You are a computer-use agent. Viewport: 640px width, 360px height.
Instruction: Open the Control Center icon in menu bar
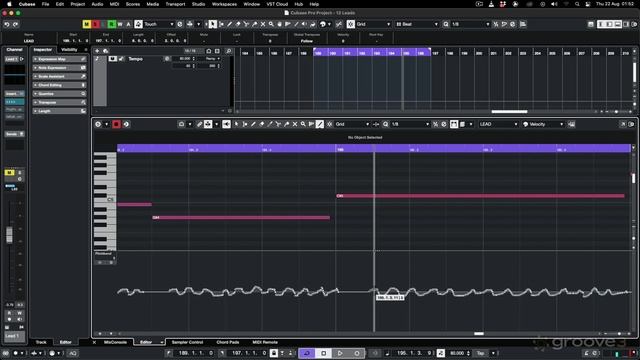[x=587, y=4]
